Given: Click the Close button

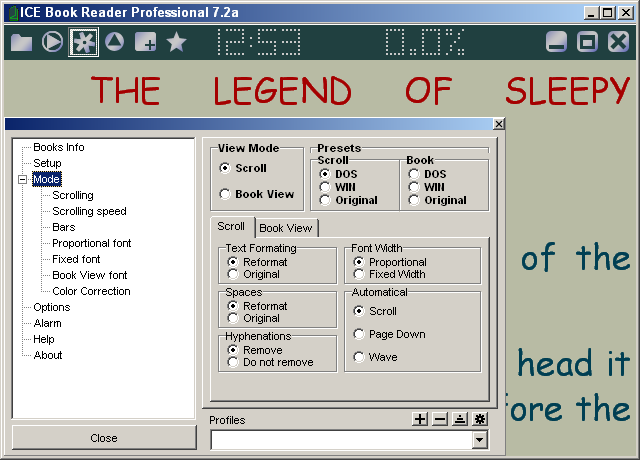Looking at the screenshot, I should point(104,438).
